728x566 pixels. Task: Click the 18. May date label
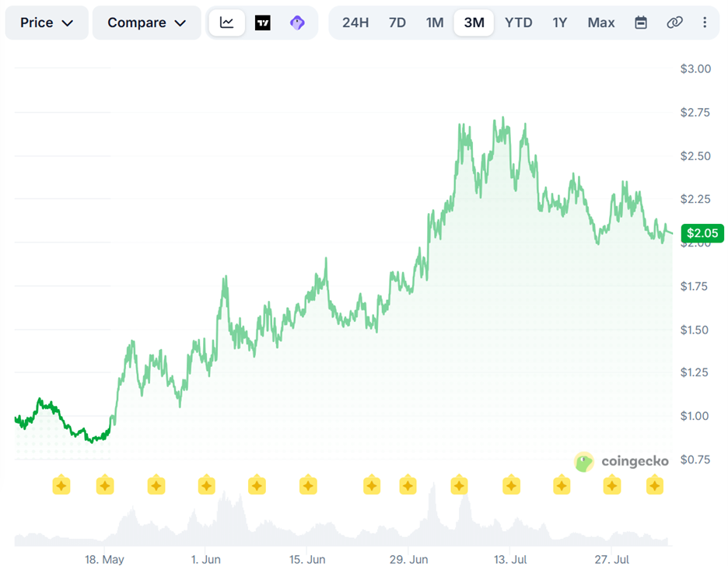click(104, 560)
